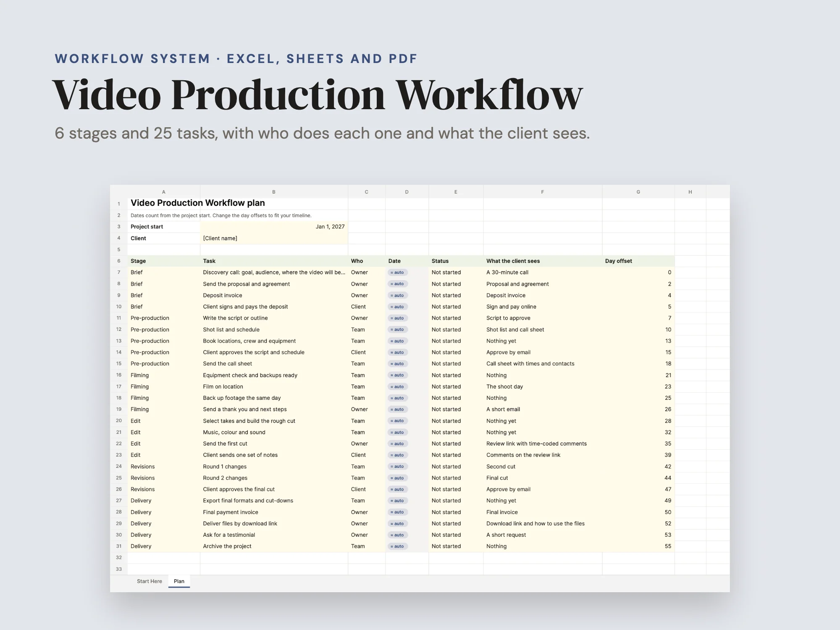Click 'Send the proposal and agreement' task cell

point(274,284)
